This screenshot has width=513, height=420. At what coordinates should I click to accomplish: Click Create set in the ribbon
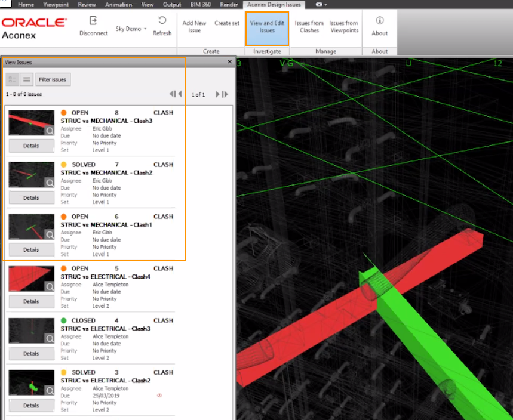pyautogui.click(x=227, y=23)
